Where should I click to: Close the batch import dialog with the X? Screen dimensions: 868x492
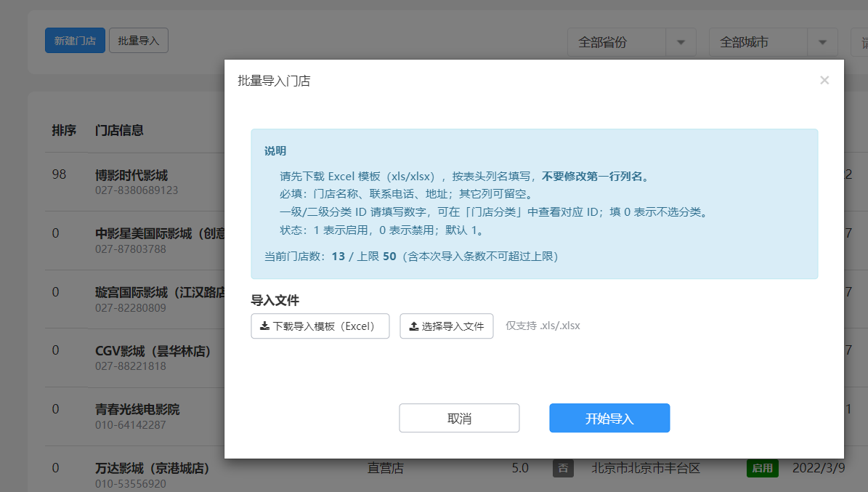(x=824, y=81)
